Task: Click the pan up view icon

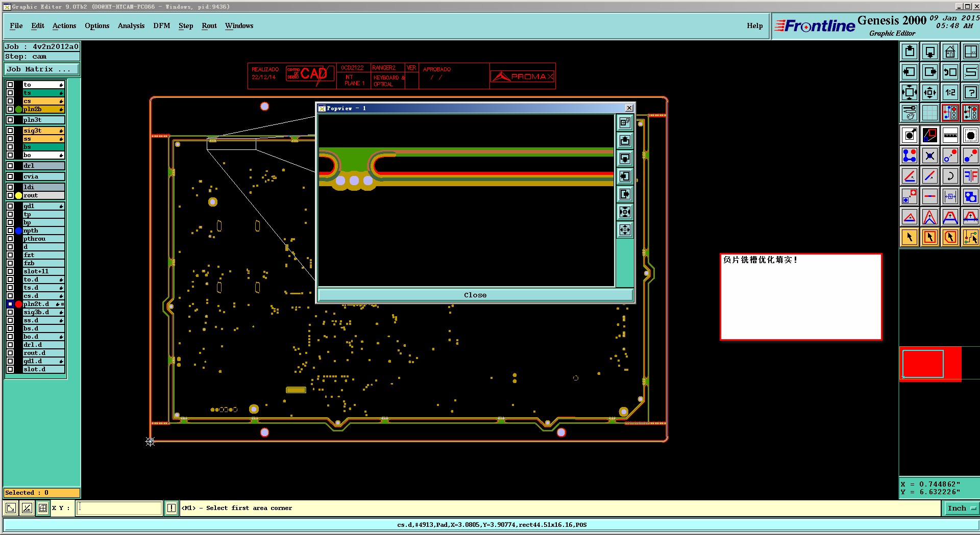Action: [910, 52]
